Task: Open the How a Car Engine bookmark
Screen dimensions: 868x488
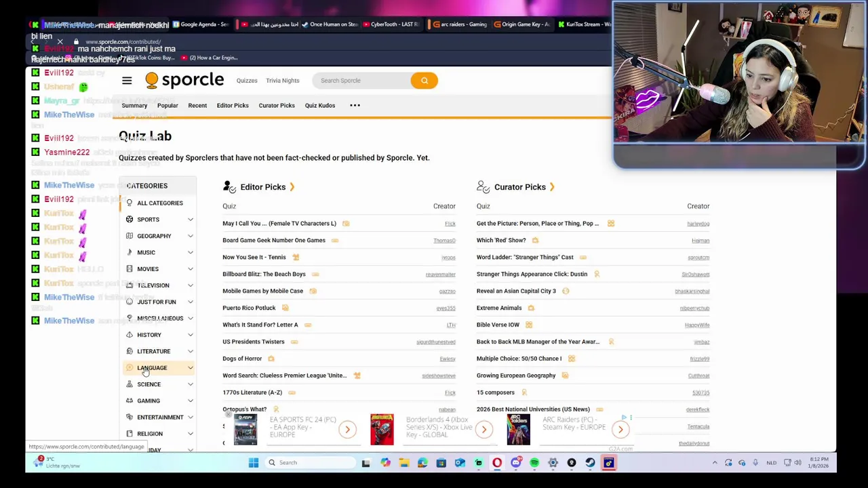Action: click(x=209, y=58)
